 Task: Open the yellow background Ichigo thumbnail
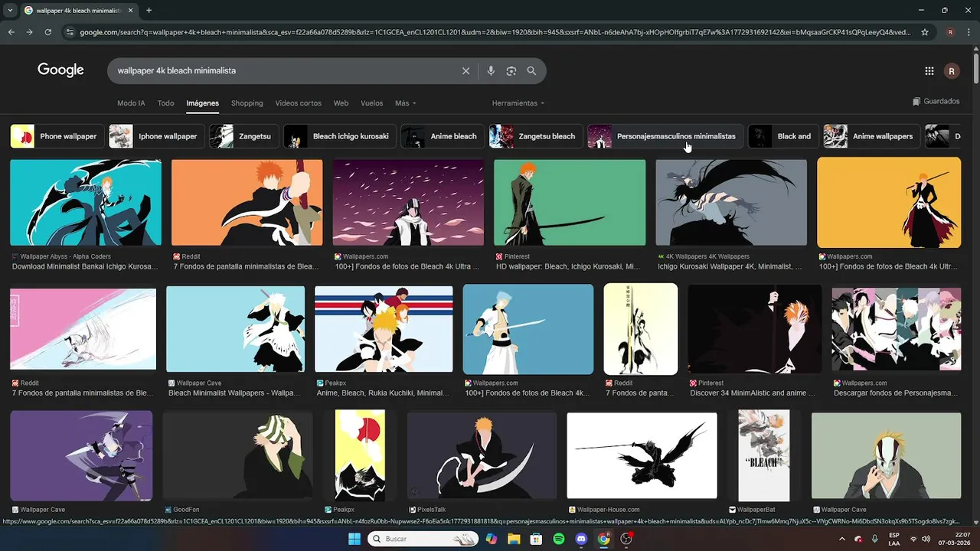coord(889,203)
